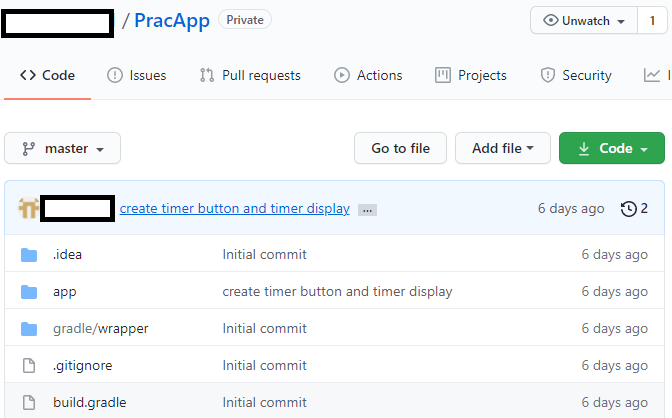Click the commit author avatar
This screenshot has height=418, width=672.
(x=28, y=209)
